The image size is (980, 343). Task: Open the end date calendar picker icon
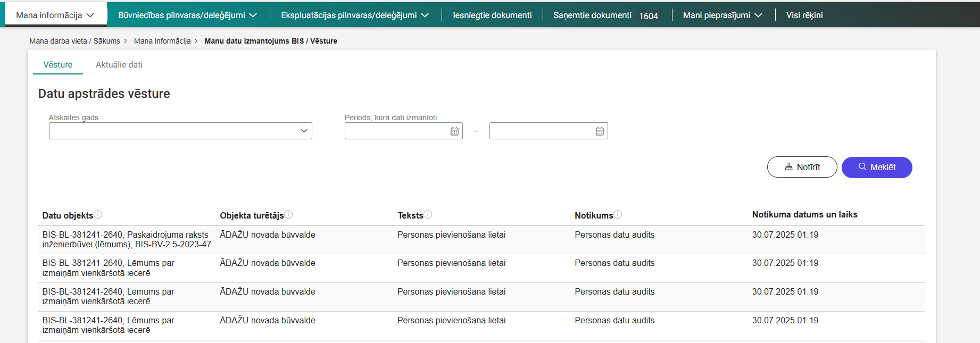pyautogui.click(x=600, y=131)
